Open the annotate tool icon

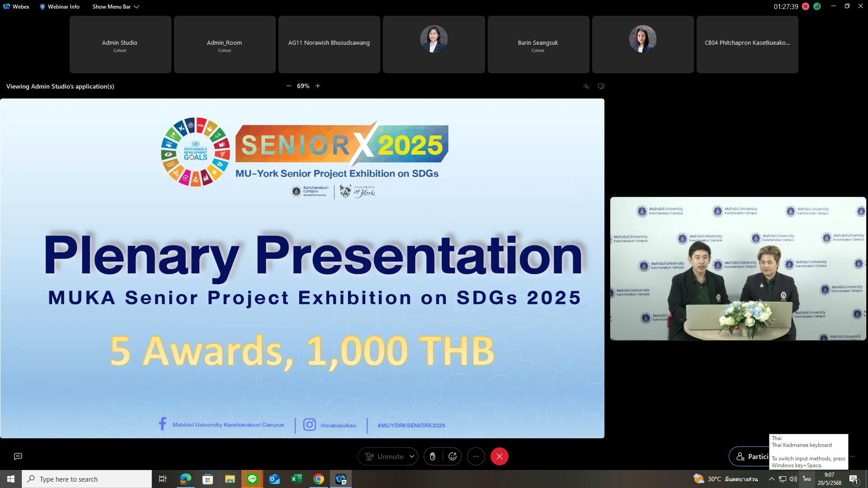pyautogui.click(x=586, y=86)
